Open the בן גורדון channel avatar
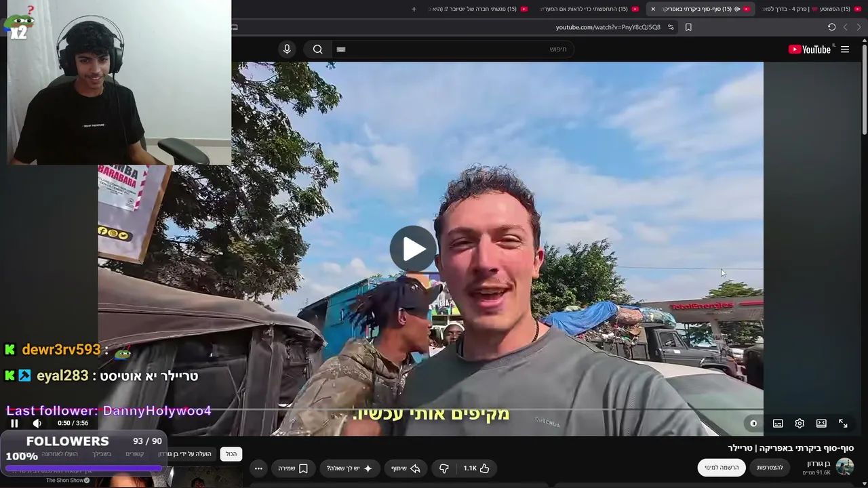The height and width of the screenshot is (488, 868). [845, 467]
